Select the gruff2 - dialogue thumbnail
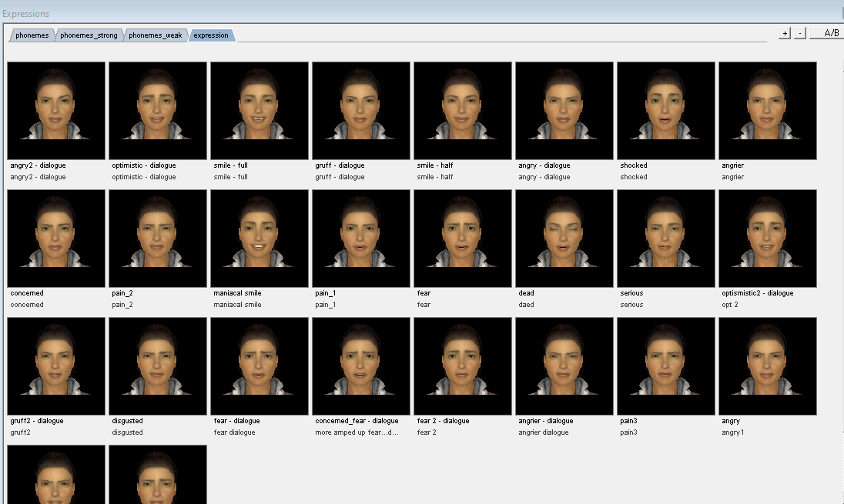The width and height of the screenshot is (844, 504). 56,366
